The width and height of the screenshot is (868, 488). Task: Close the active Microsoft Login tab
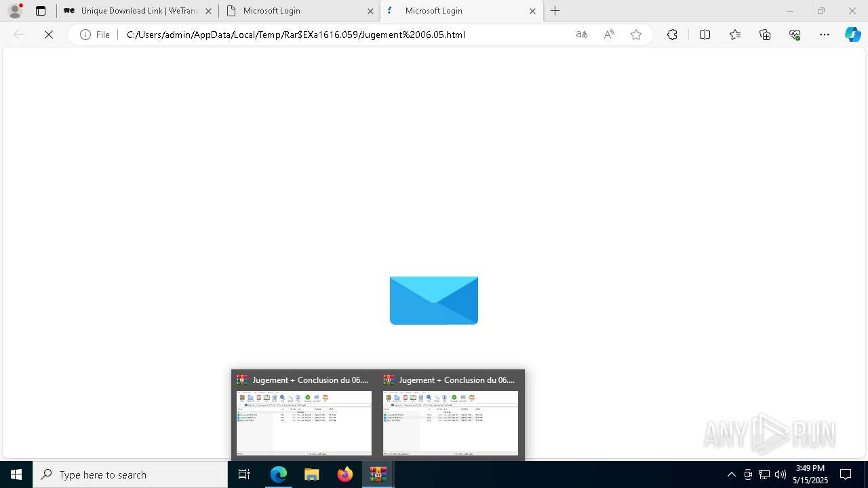[532, 11]
